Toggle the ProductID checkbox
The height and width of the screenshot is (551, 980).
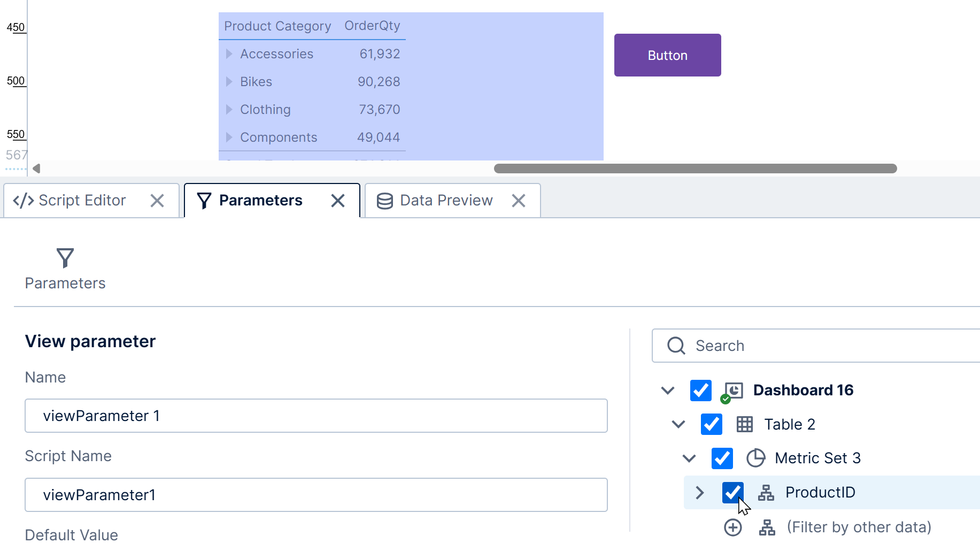pyautogui.click(x=732, y=492)
